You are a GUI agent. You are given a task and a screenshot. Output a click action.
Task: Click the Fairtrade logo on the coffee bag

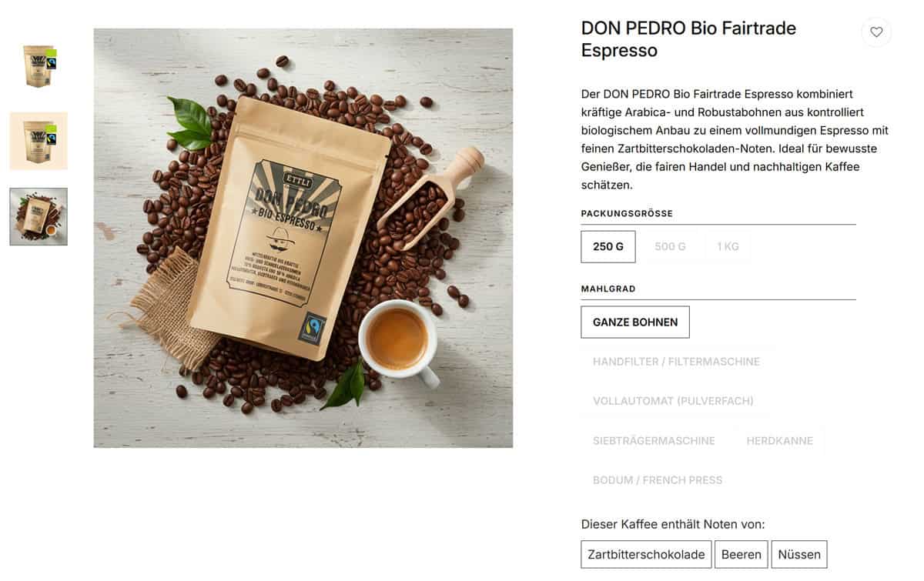(x=313, y=327)
